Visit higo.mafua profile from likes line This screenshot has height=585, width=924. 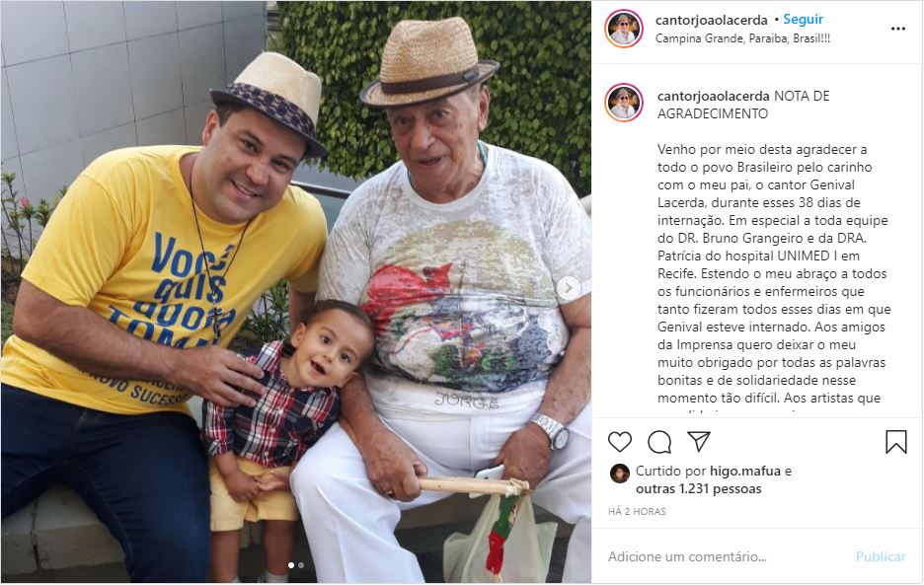pos(745,472)
